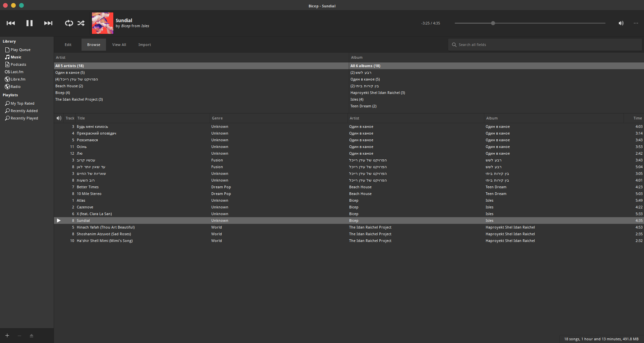This screenshot has height=343, width=644.
Task: Pause the current song
Action: click(x=30, y=23)
